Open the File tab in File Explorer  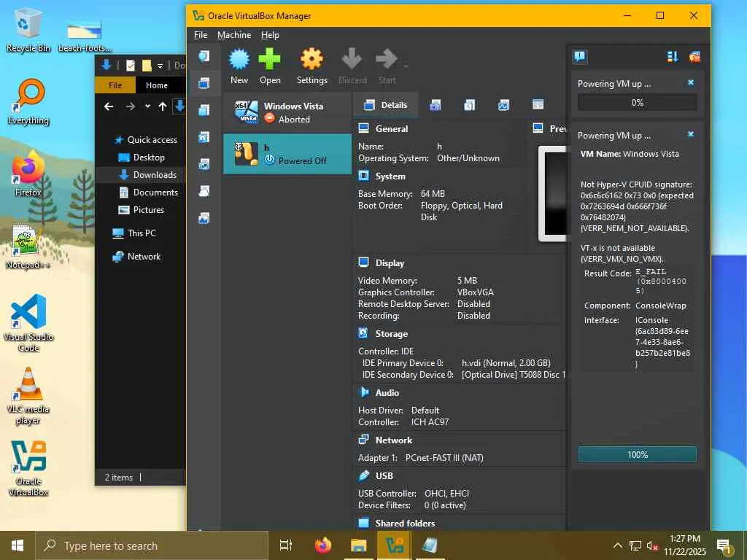coord(115,85)
